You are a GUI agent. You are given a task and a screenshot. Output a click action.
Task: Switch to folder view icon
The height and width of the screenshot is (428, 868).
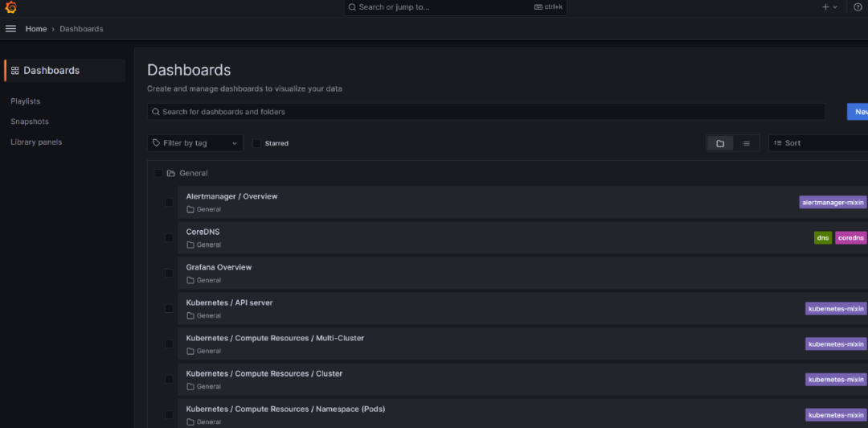click(720, 143)
